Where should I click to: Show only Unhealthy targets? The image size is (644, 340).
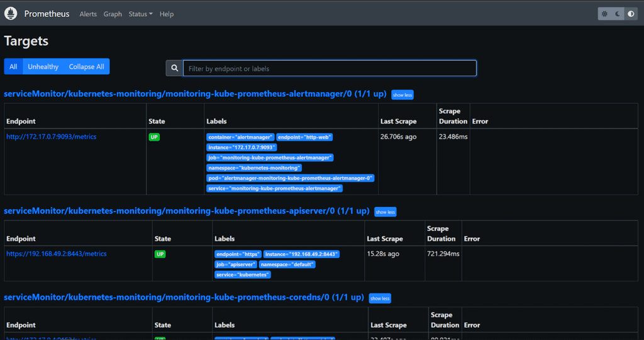pyautogui.click(x=43, y=67)
